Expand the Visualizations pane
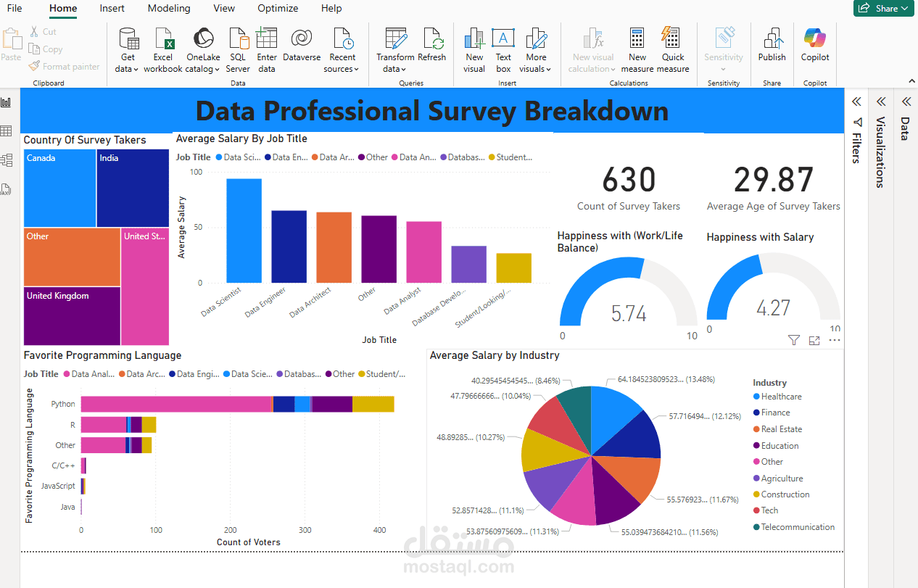Screen dimensions: 918x588 (x=880, y=102)
